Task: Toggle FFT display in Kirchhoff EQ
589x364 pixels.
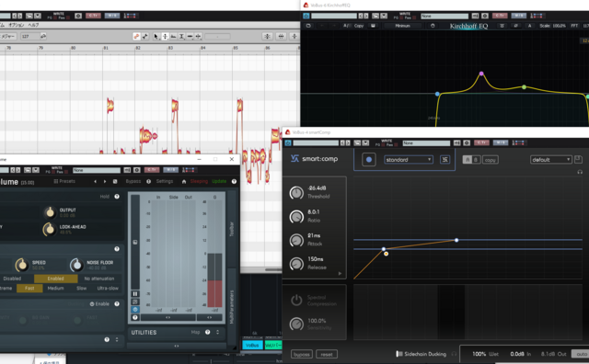Action: (x=574, y=26)
